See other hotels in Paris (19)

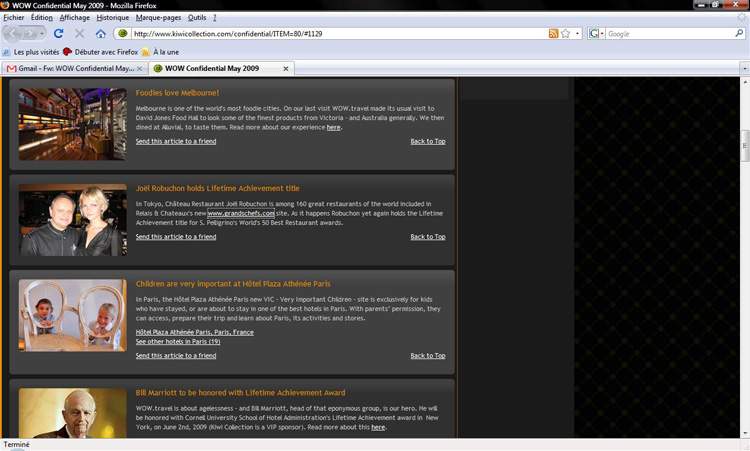pos(178,341)
